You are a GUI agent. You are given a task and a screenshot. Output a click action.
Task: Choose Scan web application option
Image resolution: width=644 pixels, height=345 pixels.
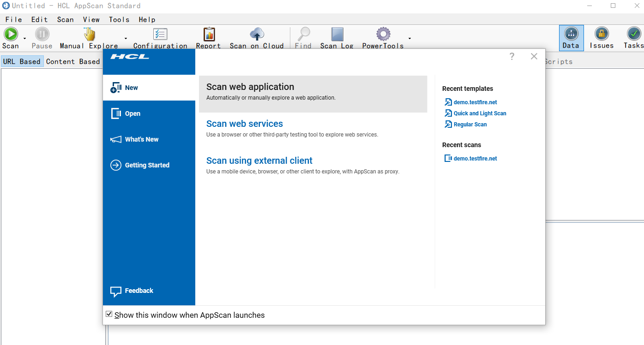(x=313, y=94)
